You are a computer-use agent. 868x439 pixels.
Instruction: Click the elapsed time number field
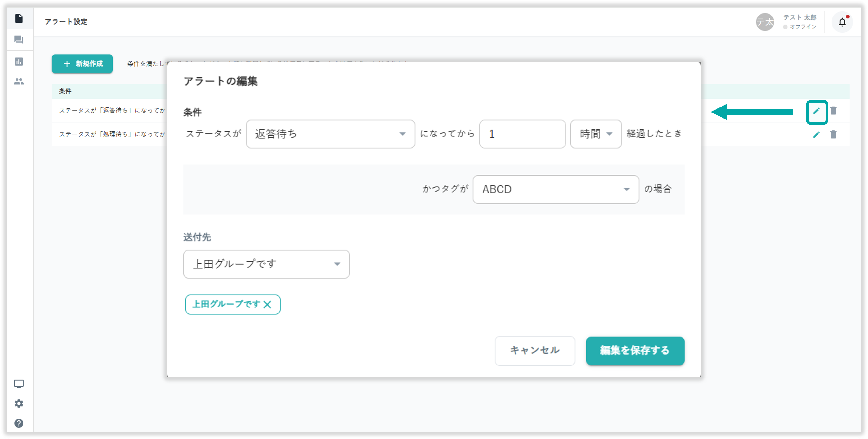tap(522, 134)
